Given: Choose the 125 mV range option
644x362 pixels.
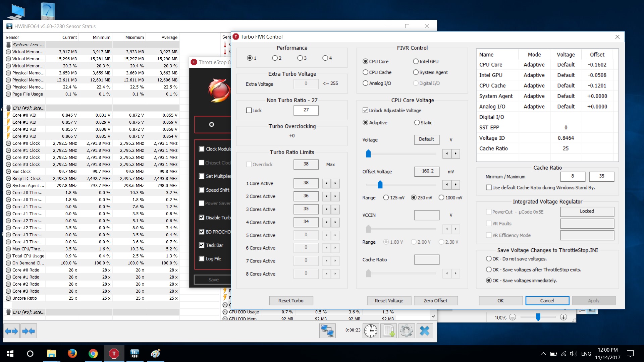Looking at the screenshot, I should coord(386,197).
